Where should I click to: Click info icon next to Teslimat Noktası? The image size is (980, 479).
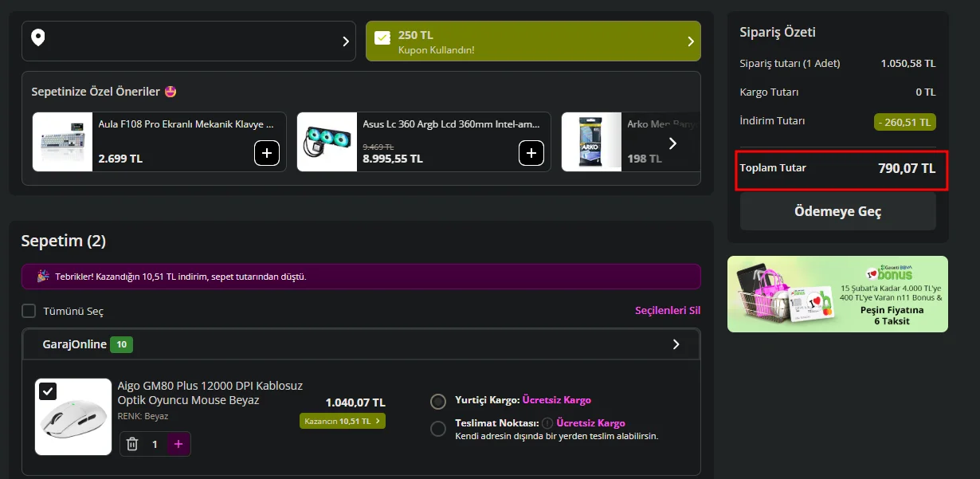click(547, 423)
